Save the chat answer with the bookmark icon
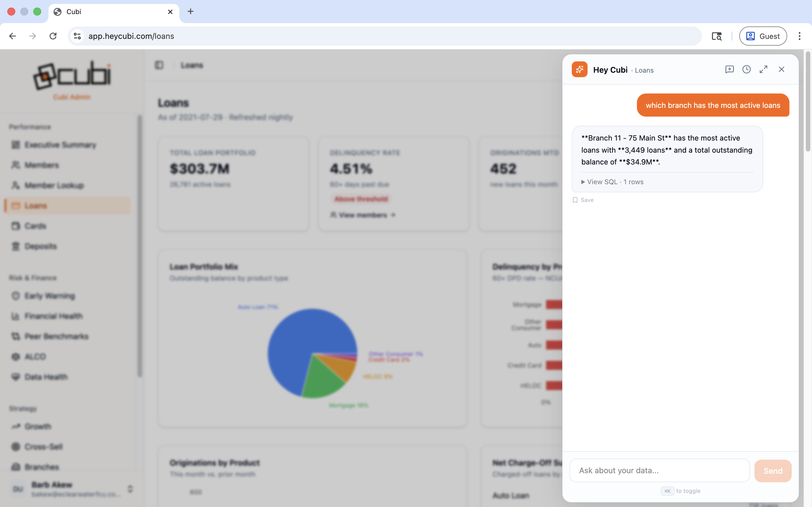Screen dimensions: 812x507 575,200
